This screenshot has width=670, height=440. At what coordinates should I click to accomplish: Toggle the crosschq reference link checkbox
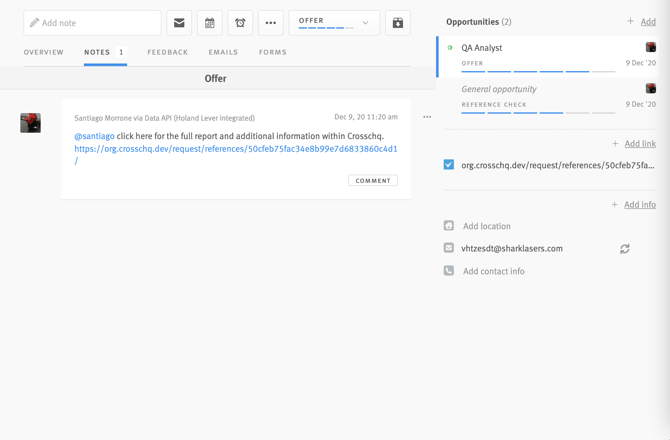pos(449,165)
